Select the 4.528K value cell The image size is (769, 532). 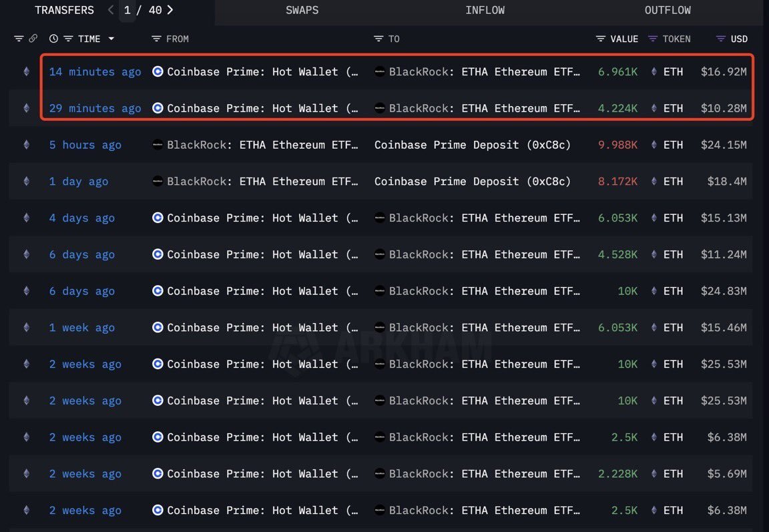[x=617, y=254]
